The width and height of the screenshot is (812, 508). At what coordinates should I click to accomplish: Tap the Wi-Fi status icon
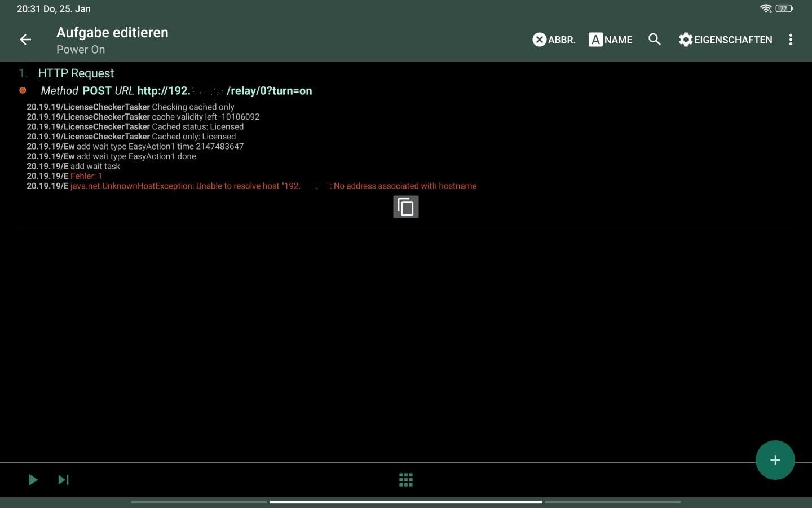coord(765,8)
